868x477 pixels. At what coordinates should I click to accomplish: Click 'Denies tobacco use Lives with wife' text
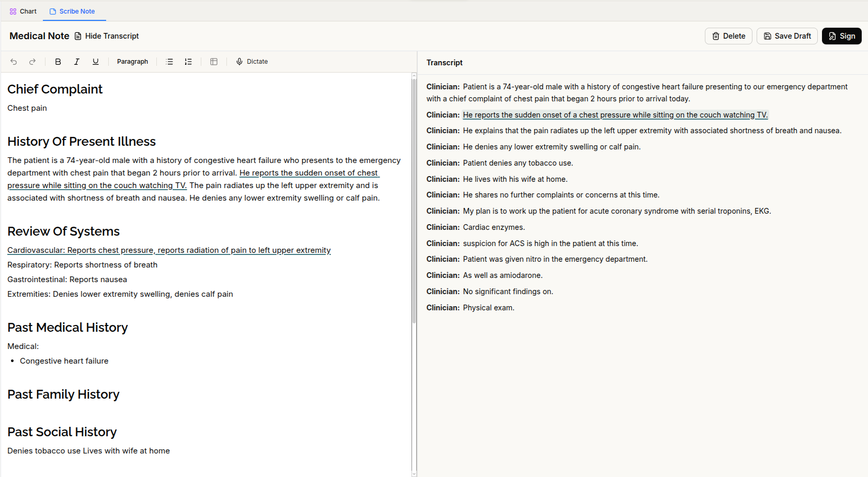pos(88,451)
